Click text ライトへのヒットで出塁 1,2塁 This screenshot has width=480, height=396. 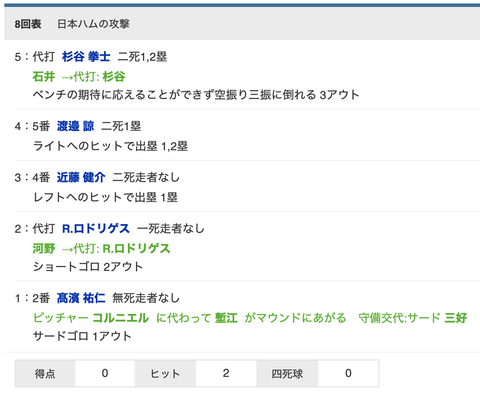(x=110, y=146)
